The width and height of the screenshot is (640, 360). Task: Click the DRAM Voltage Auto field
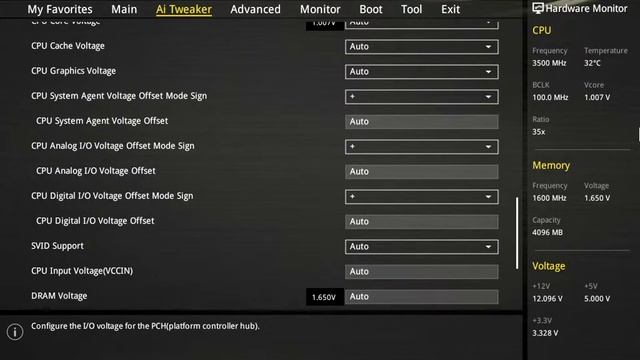pos(422,297)
